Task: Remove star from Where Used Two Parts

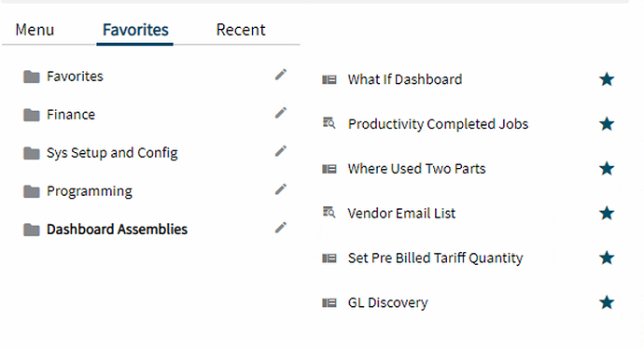Action: click(x=607, y=168)
